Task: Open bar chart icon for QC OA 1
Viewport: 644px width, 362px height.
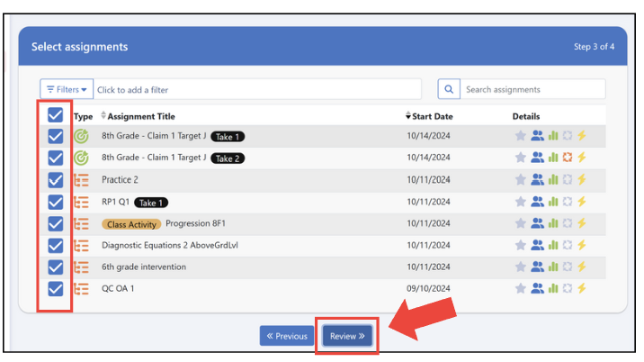Action: (x=553, y=288)
